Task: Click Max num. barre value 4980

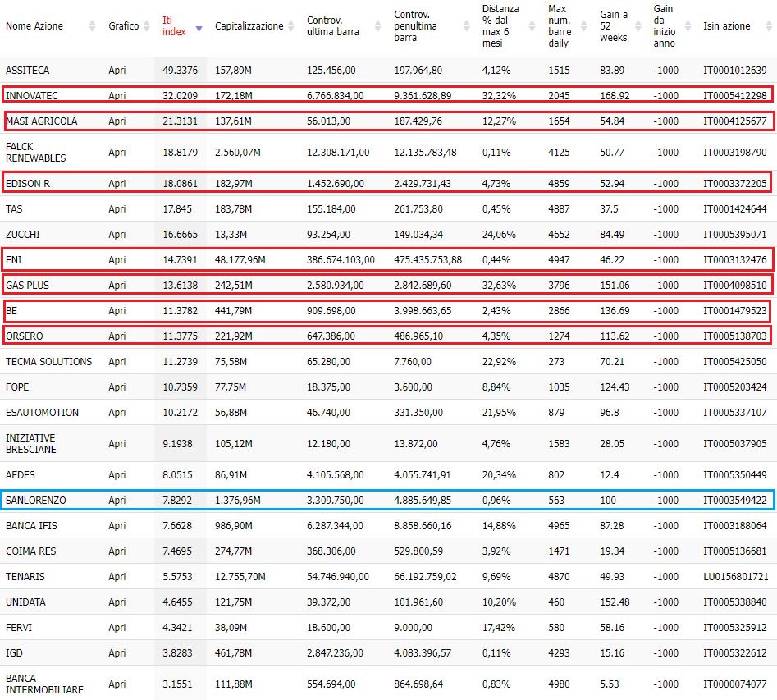Action: point(559,684)
